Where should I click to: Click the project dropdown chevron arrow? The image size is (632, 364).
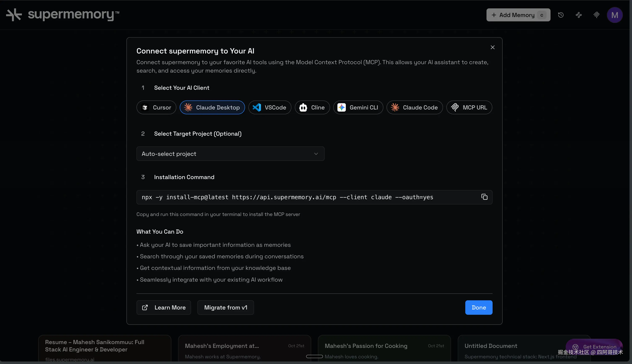316,154
